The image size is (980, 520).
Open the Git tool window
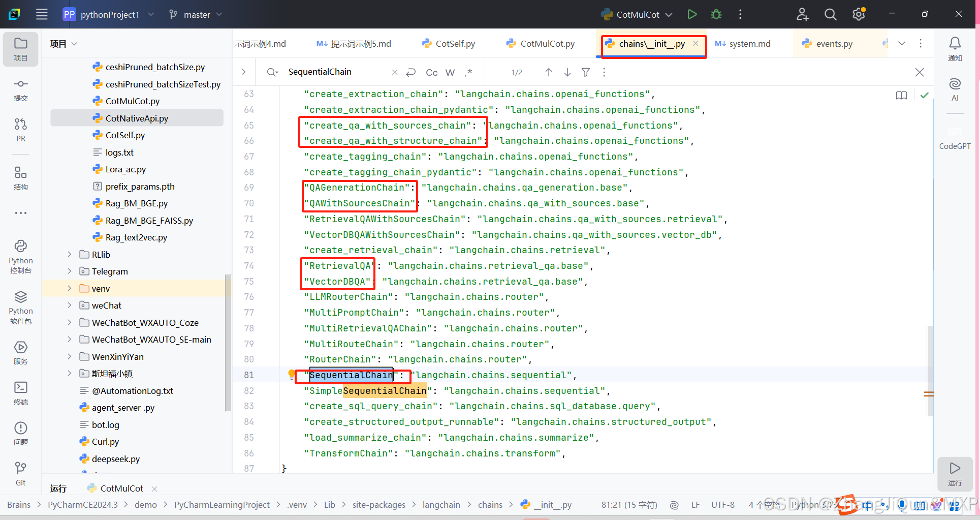point(20,474)
